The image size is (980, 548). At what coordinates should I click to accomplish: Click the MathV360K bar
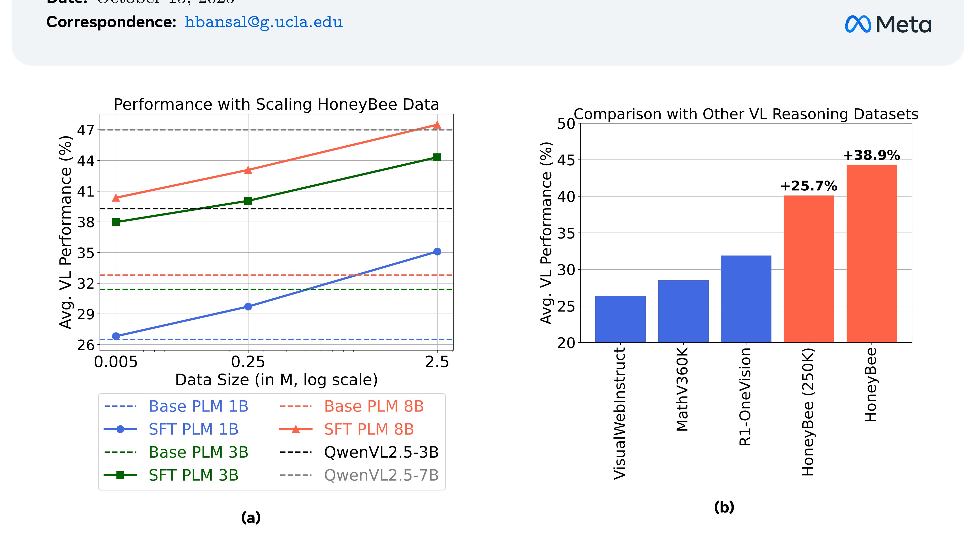click(x=683, y=311)
